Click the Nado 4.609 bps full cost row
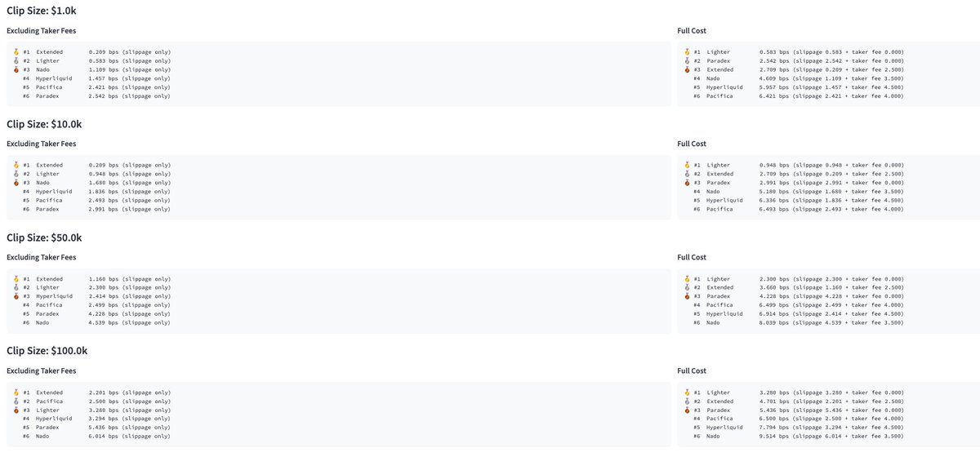980x457 pixels. [x=798, y=78]
